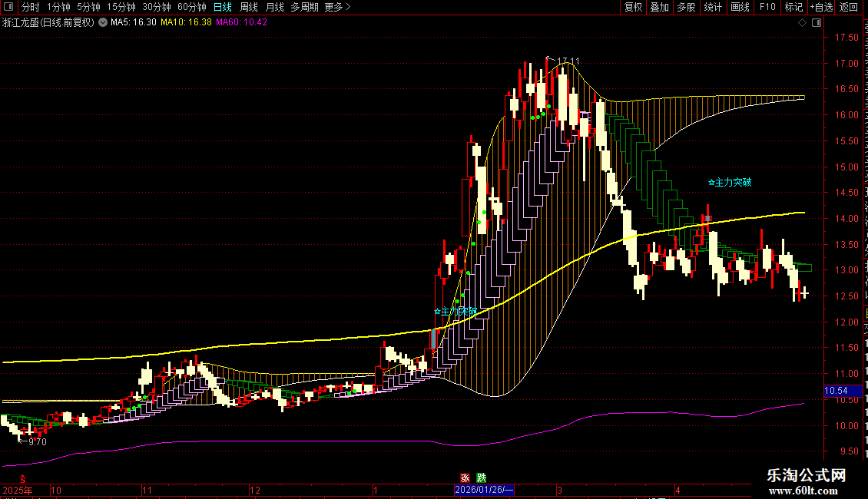Click the green 跌 marker icon
This screenshot has width=868, height=499.
482,478
